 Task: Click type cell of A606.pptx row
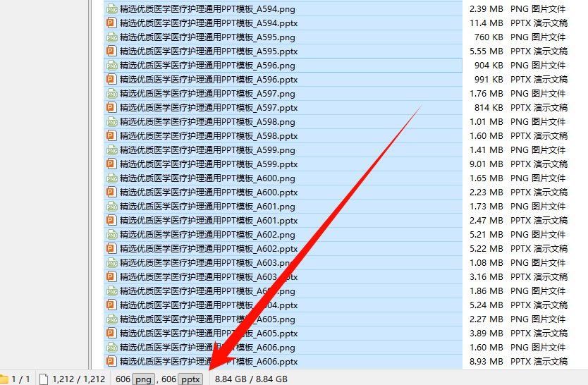(539, 362)
